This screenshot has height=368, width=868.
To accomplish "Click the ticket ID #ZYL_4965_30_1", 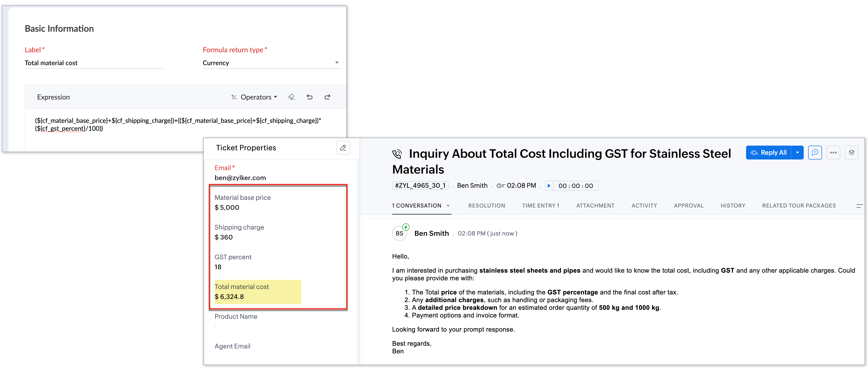I will pyautogui.click(x=420, y=186).
